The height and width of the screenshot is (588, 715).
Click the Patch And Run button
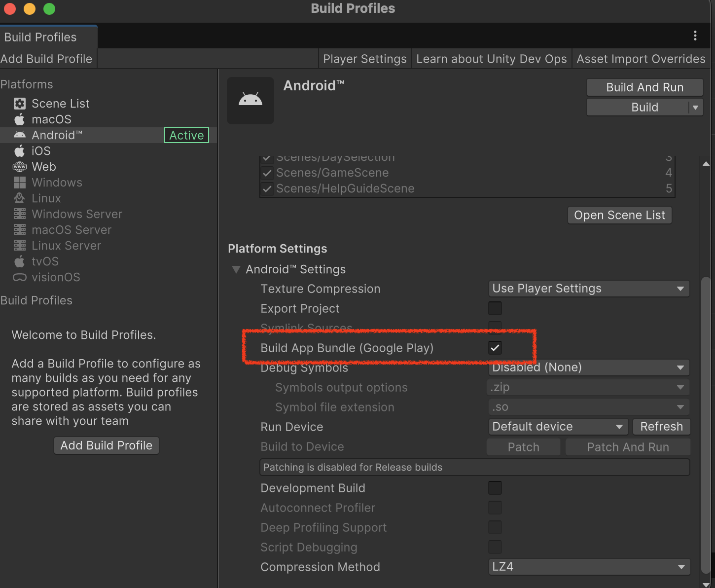click(628, 447)
